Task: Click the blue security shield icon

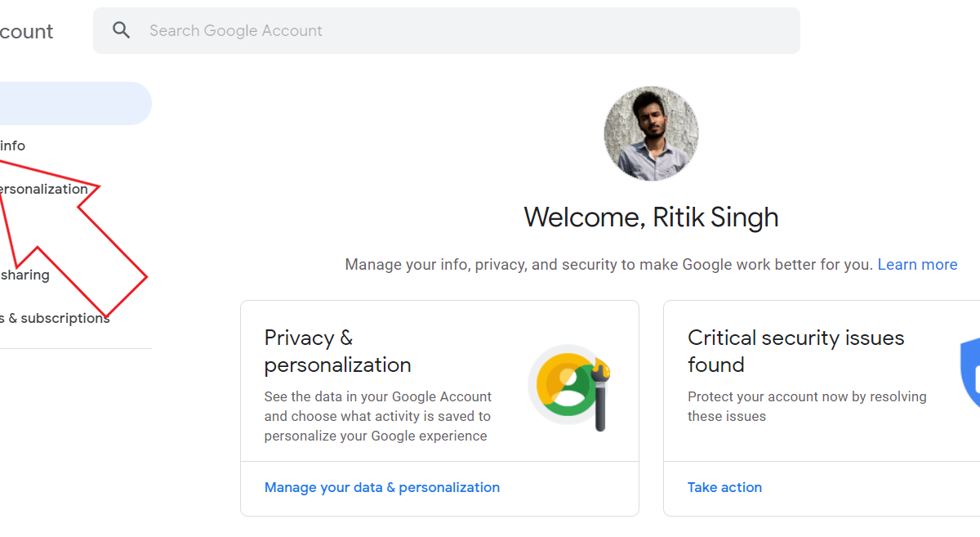Action: click(x=970, y=372)
